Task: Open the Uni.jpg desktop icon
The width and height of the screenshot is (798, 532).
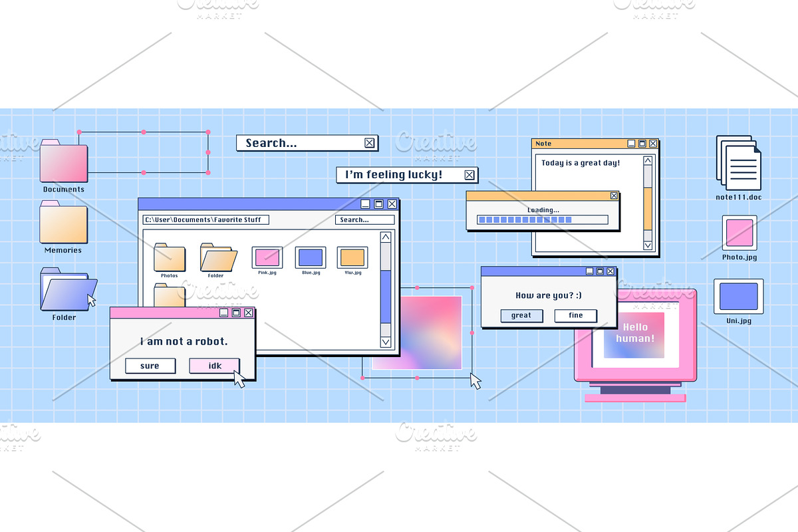Action: click(x=739, y=297)
